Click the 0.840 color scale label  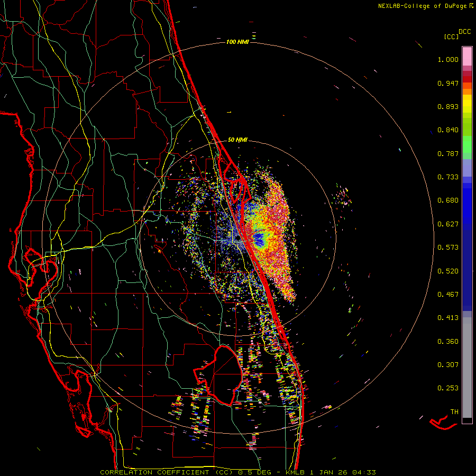click(x=448, y=130)
